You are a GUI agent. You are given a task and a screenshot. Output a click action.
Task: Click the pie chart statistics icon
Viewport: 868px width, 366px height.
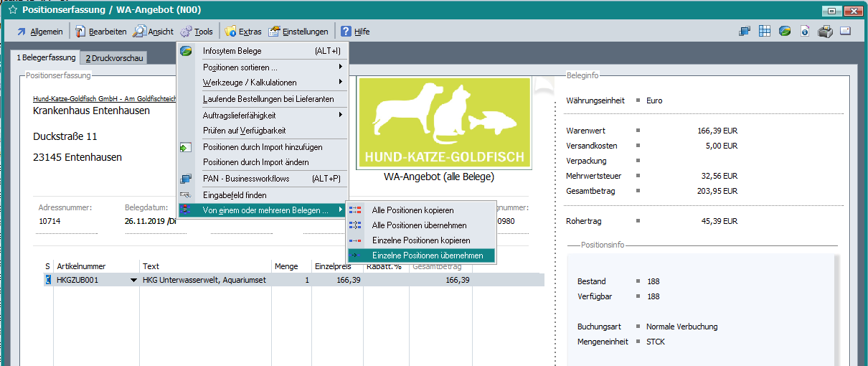coord(785,31)
